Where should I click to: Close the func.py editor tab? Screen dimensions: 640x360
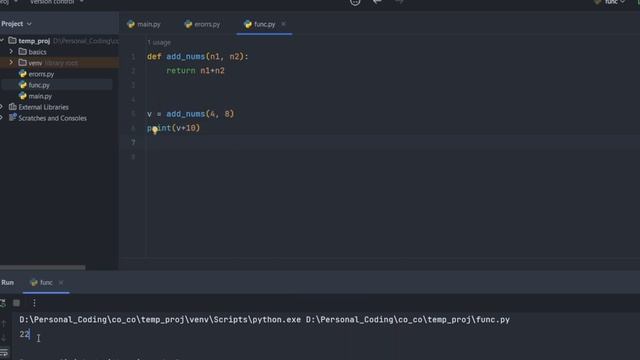point(283,24)
